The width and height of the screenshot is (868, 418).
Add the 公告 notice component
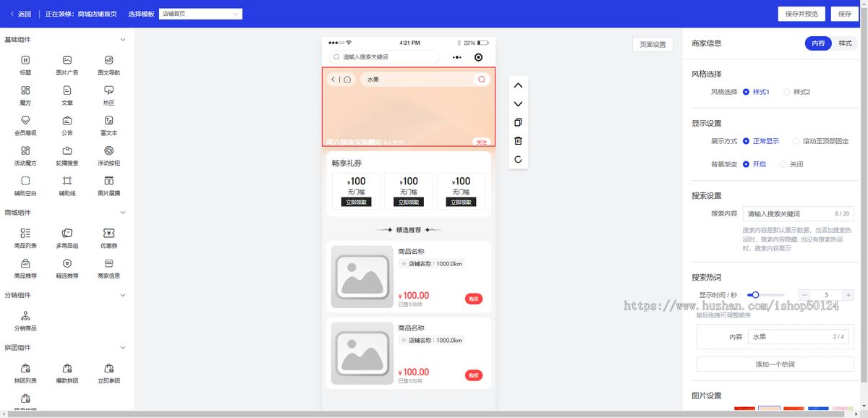[67, 127]
